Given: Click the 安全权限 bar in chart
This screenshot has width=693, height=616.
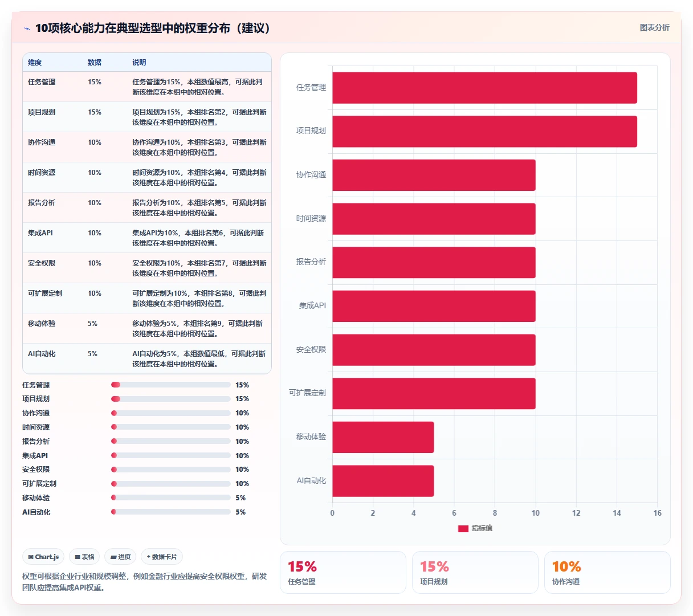Looking at the screenshot, I should tap(434, 350).
